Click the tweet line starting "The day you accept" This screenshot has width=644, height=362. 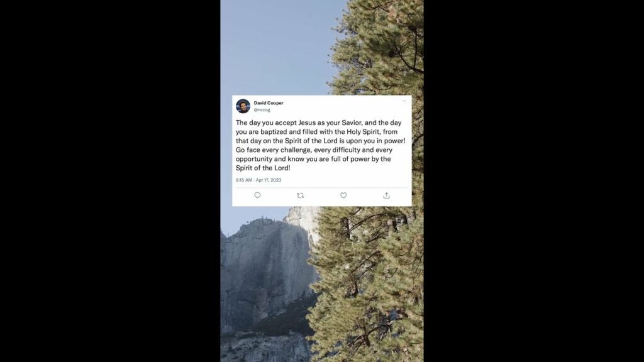[x=318, y=123]
